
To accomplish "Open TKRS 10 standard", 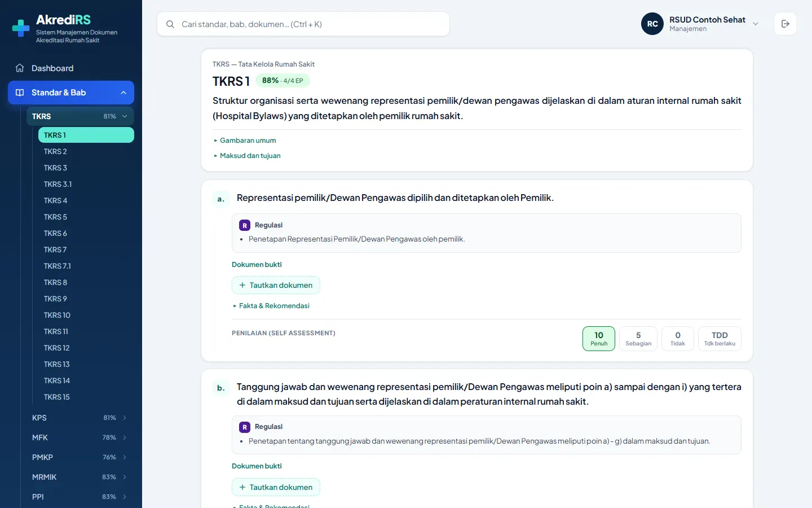I will [86, 315].
